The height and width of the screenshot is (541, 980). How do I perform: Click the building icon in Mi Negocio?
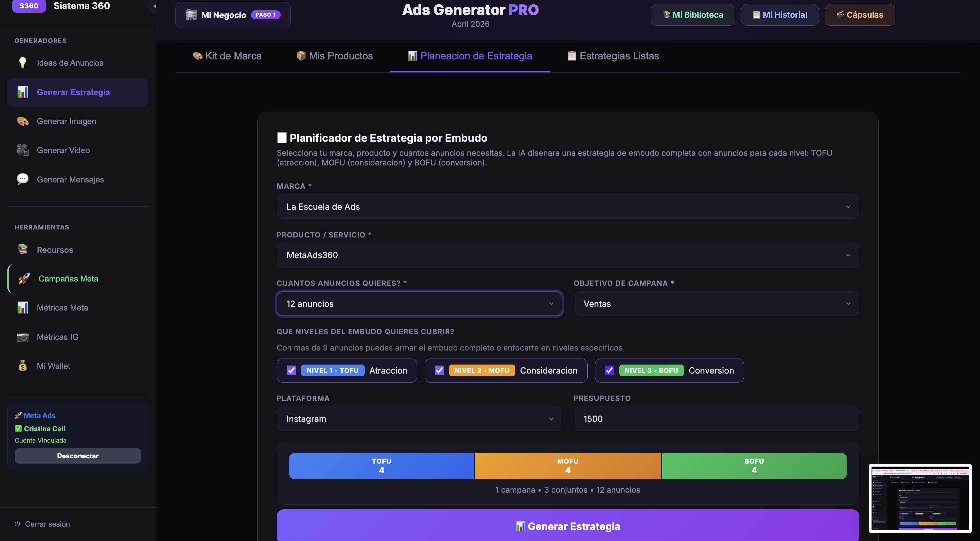click(x=191, y=15)
